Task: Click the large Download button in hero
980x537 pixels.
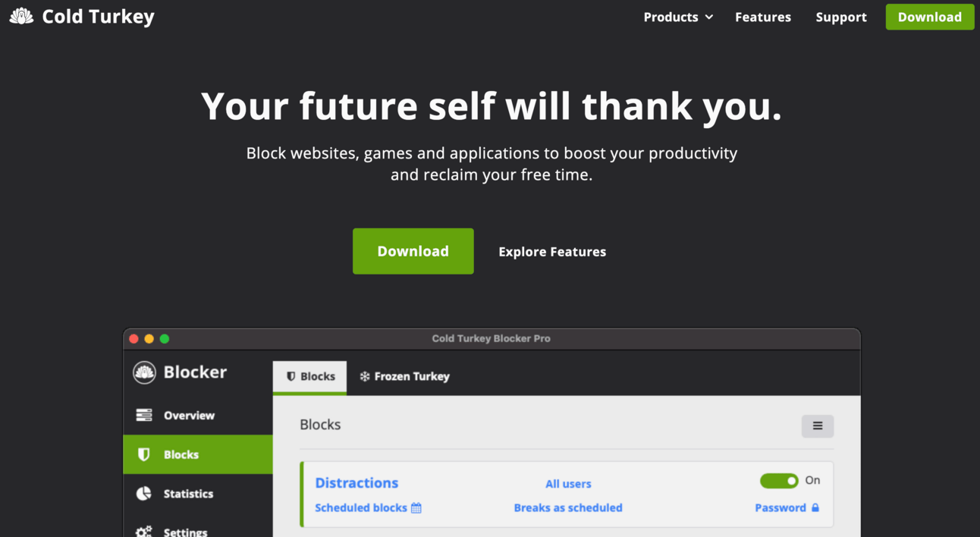Action: pos(413,251)
